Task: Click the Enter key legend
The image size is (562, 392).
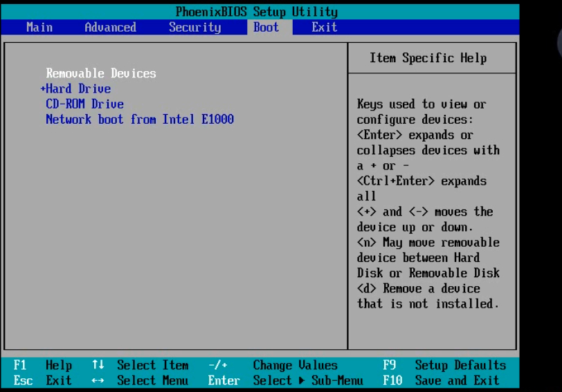Action: click(224, 380)
